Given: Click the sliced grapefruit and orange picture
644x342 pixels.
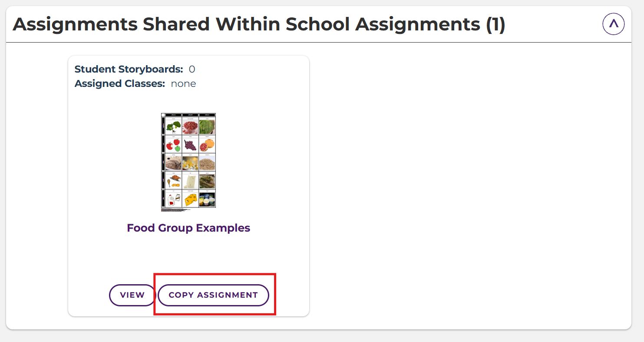Looking at the screenshot, I should [x=207, y=144].
